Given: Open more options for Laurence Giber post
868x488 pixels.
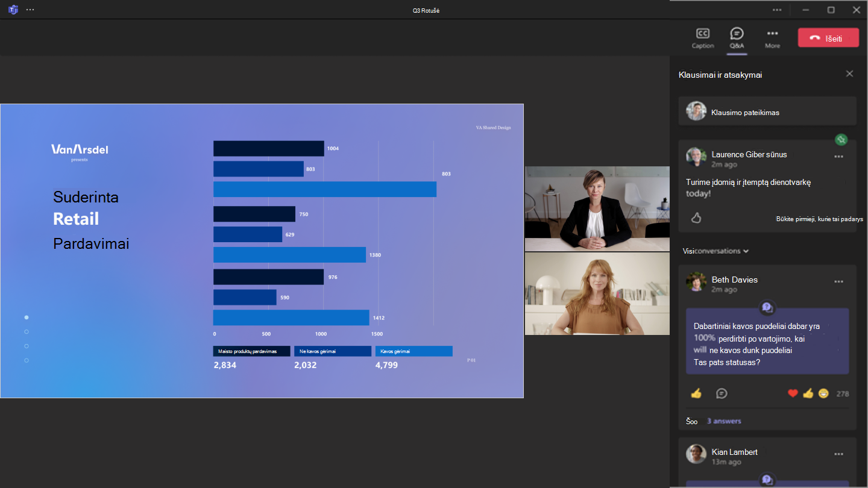Looking at the screenshot, I should point(838,157).
